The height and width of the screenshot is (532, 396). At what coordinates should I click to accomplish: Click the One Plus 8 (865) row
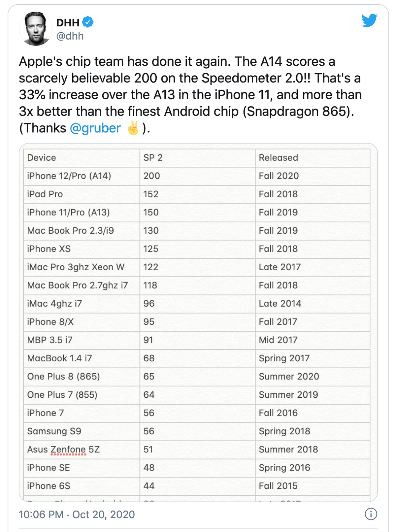click(x=197, y=377)
